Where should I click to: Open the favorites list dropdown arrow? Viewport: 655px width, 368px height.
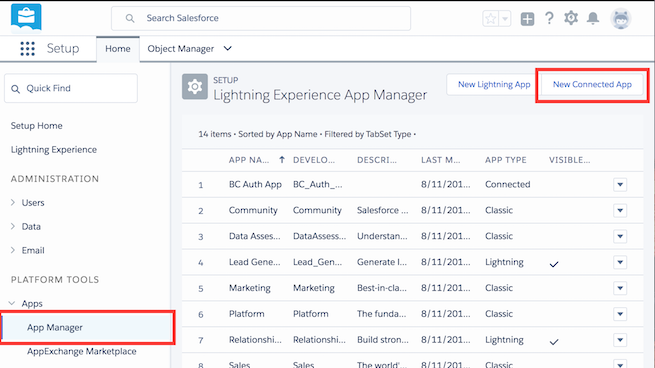(x=505, y=19)
